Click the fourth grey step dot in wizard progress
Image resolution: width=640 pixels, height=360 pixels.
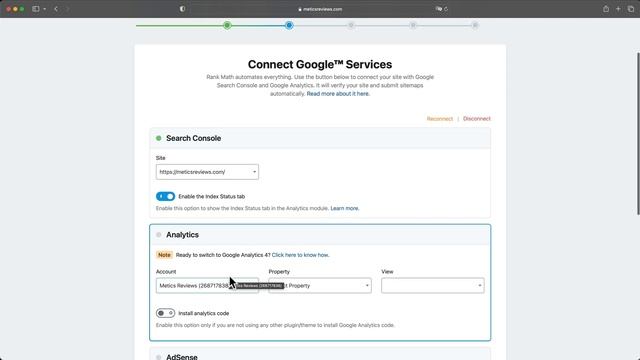click(413, 25)
